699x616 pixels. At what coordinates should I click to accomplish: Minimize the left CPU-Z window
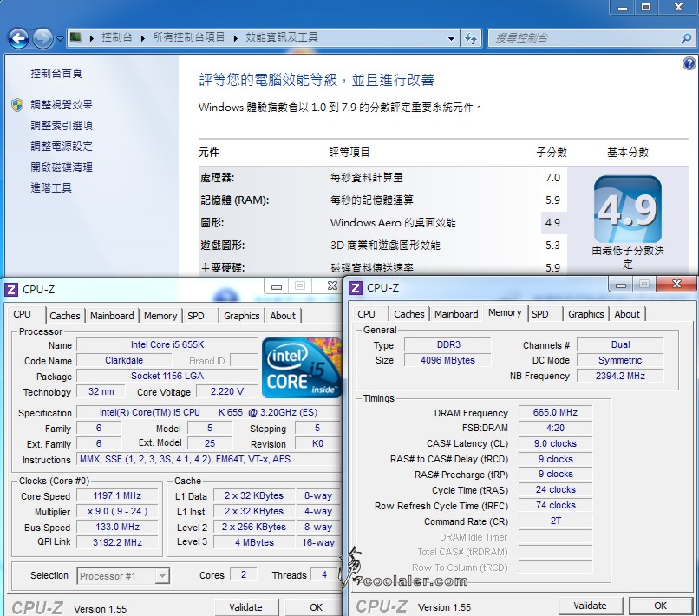(277, 286)
